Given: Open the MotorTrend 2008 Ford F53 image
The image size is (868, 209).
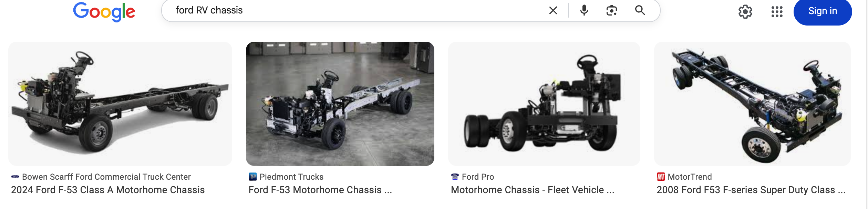Looking at the screenshot, I should click(752, 104).
